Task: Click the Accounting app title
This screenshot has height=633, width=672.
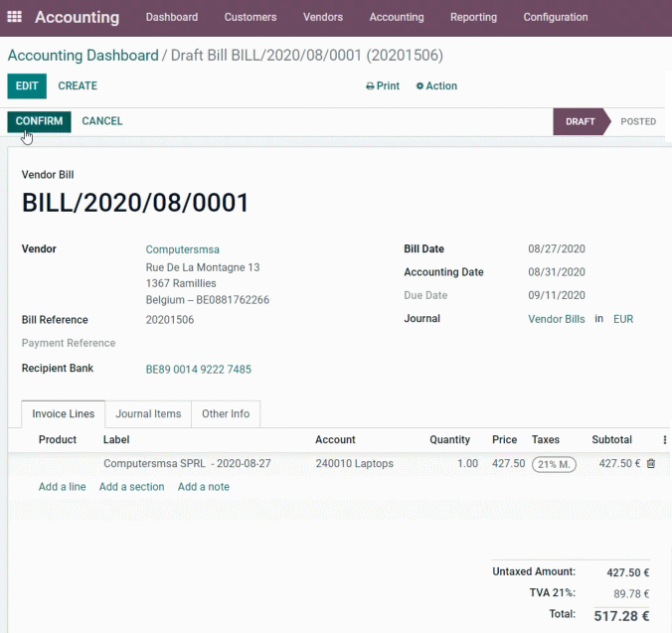Action: pos(78,17)
